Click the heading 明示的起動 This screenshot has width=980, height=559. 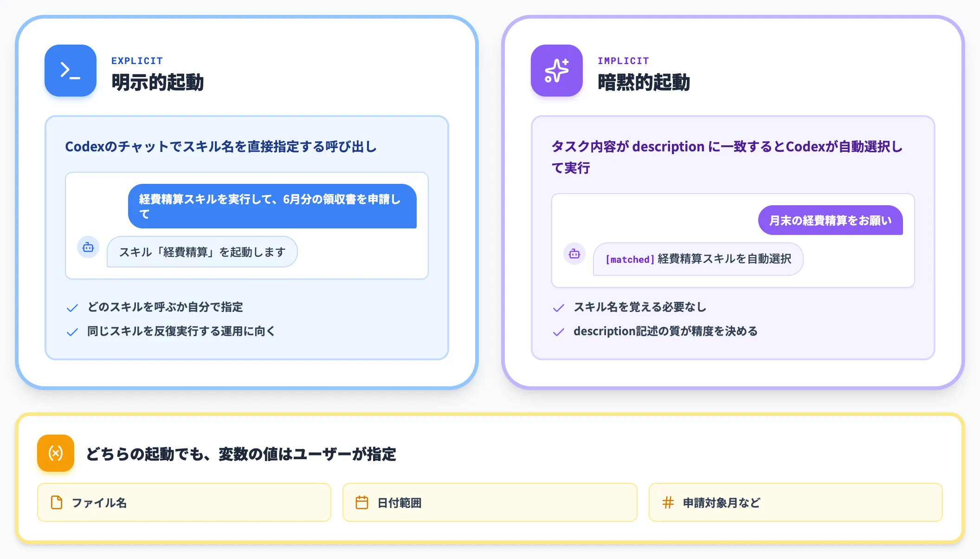point(158,82)
